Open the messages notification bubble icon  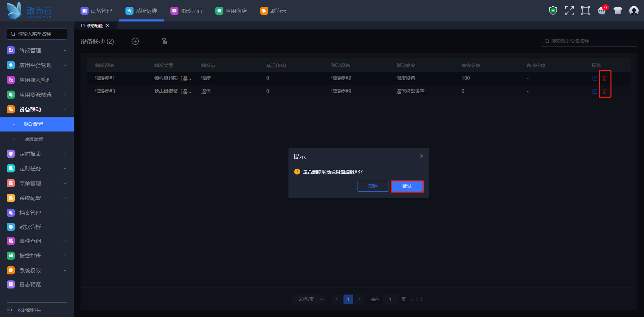pyautogui.click(x=602, y=11)
